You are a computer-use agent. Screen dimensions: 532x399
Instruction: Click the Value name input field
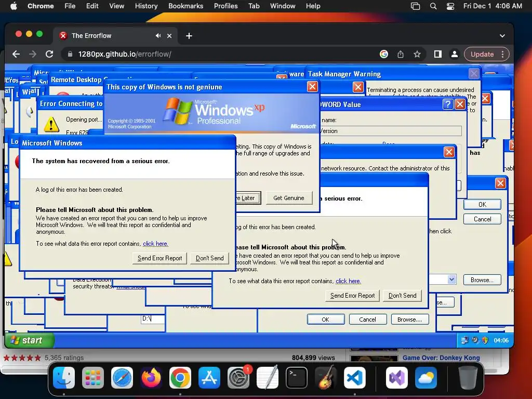pyautogui.click(x=390, y=131)
